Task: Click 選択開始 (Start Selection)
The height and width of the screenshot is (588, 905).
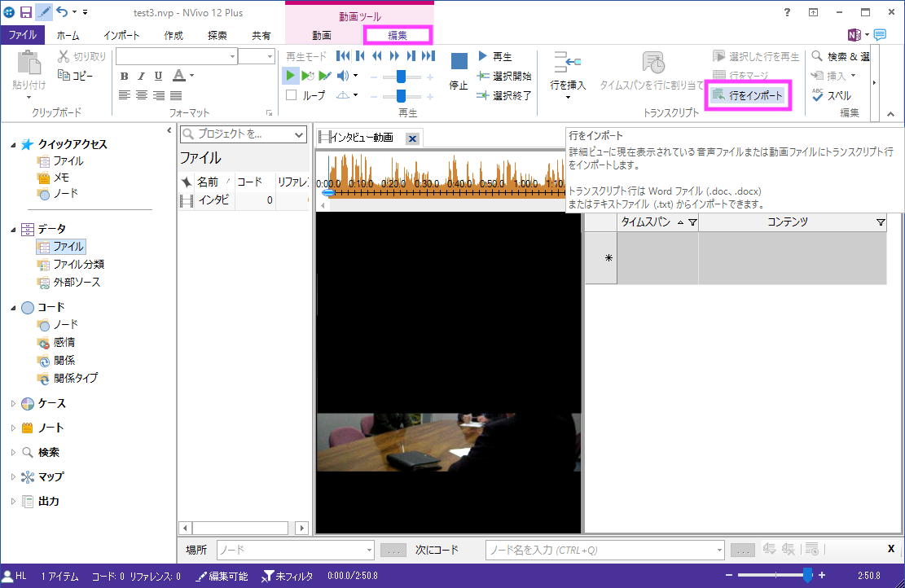Action: click(x=504, y=77)
